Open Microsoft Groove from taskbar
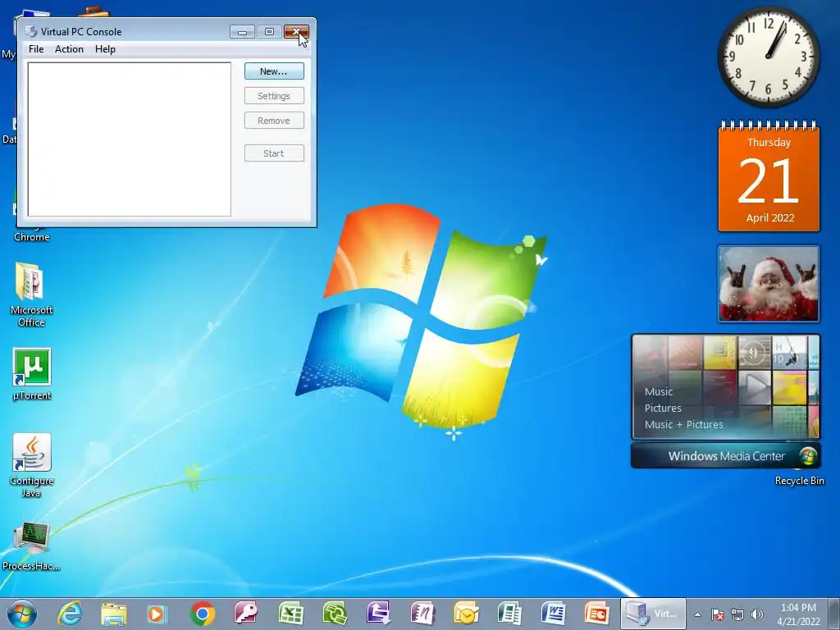The width and height of the screenshot is (840, 630). [335, 614]
